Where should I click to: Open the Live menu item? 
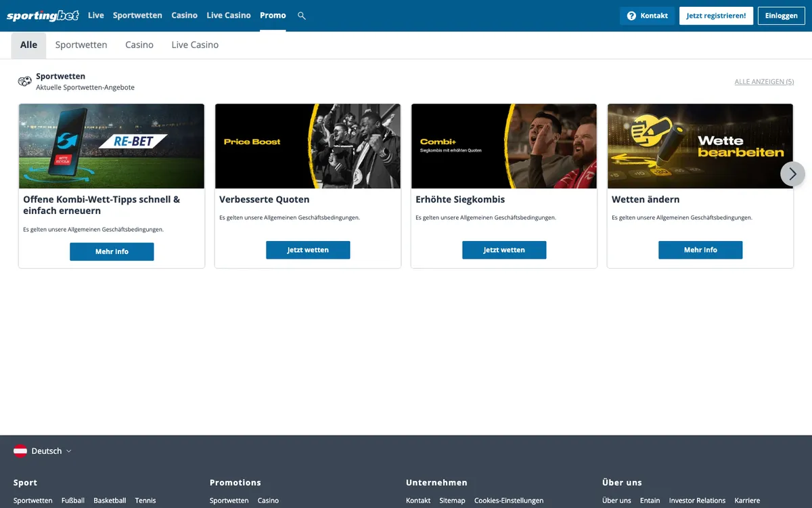click(96, 15)
